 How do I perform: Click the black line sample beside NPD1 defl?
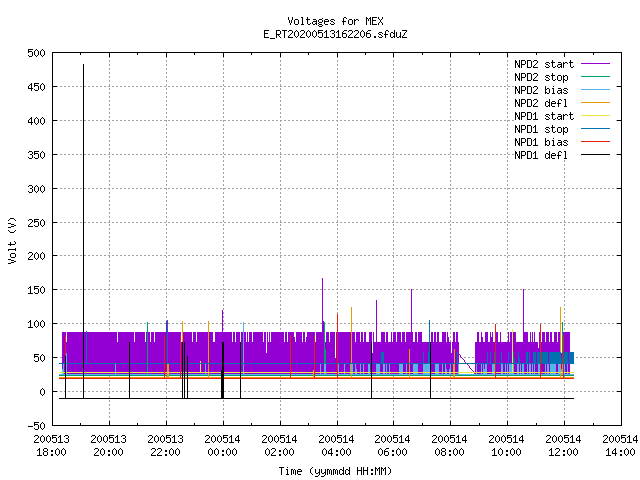point(595,155)
